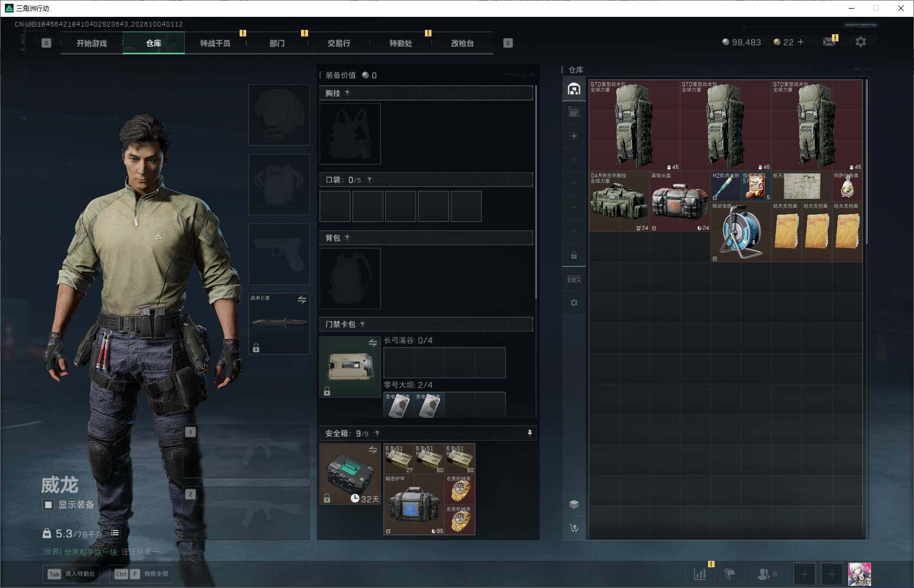Viewport: 914px width, 588px height.
Task: Add a new warehouse expansion slot
Action: coord(574,136)
